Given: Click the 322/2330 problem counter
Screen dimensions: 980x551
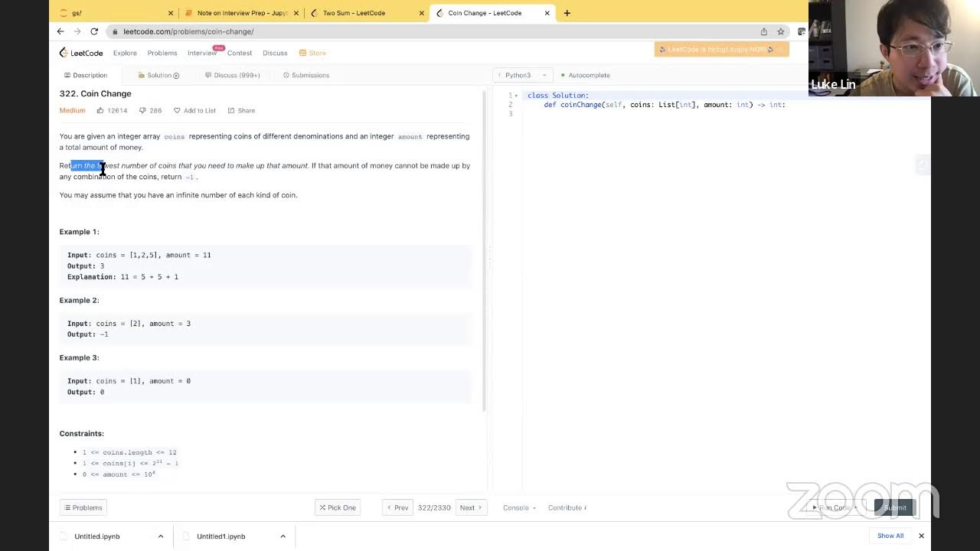Looking at the screenshot, I should 434,507.
